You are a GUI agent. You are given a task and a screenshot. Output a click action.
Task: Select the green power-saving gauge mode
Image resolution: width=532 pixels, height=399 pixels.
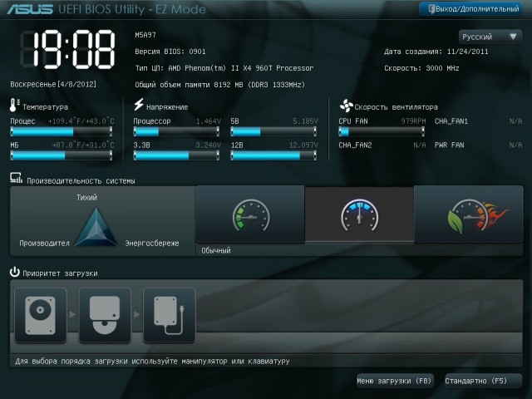pos(250,214)
